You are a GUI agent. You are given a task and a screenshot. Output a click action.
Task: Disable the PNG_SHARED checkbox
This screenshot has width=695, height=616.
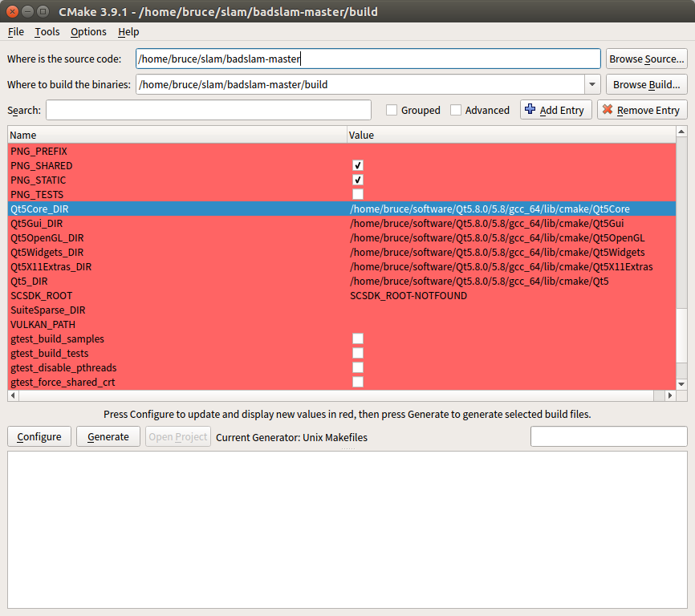pyautogui.click(x=357, y=165)
